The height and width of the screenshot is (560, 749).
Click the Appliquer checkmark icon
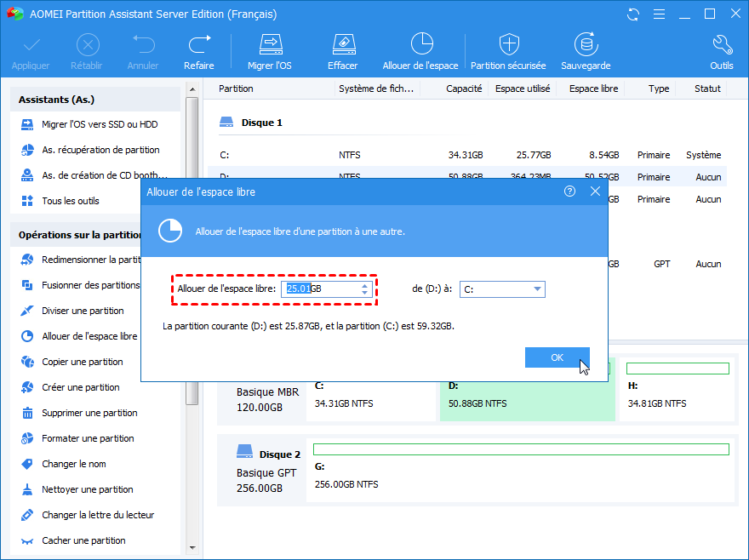pyautogui.click(x=31, y=46)
